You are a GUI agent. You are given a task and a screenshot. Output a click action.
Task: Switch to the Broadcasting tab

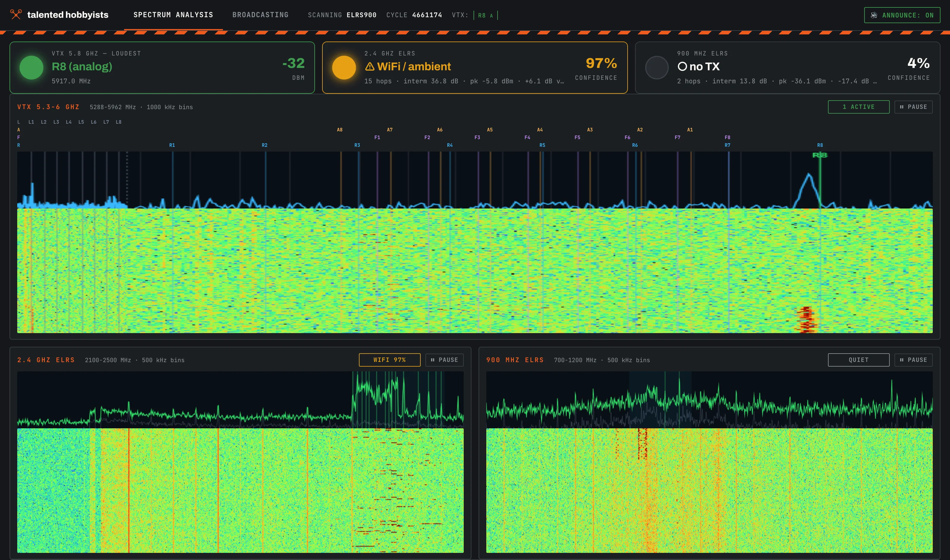(x=260, y=15)
